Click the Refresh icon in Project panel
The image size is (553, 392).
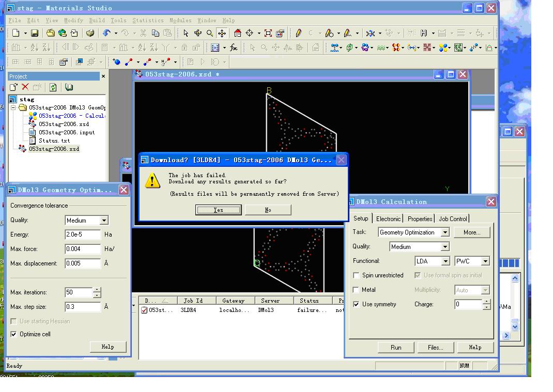[x=53, y=87]
